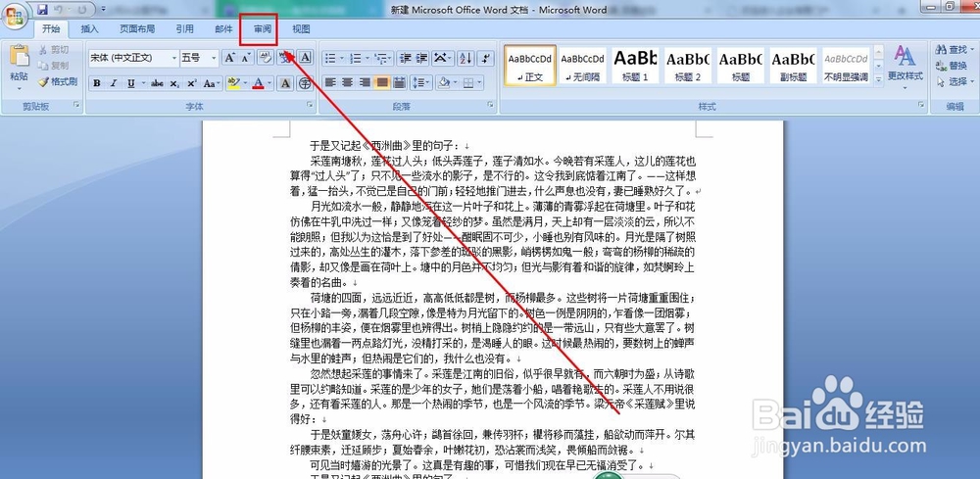Sort text with A-Z icon
The image size is (980, 479).
(x=465, y=59)
